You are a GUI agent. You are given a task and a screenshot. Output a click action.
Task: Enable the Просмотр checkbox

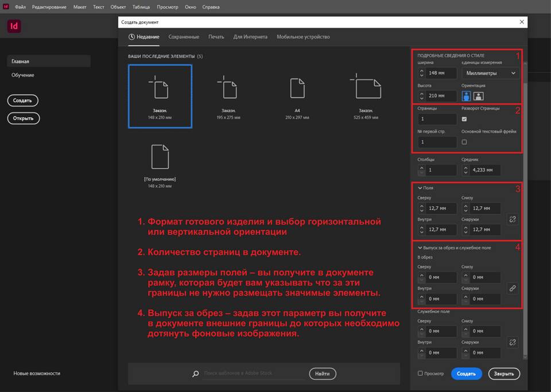[x=421, y=374]
